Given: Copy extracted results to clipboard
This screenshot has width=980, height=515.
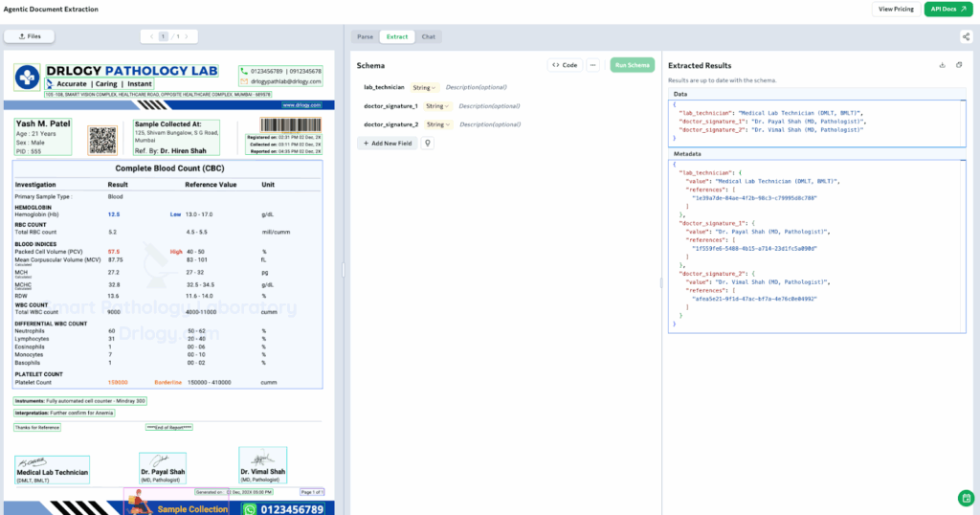Looking at the screenshot, I should 960,65.
